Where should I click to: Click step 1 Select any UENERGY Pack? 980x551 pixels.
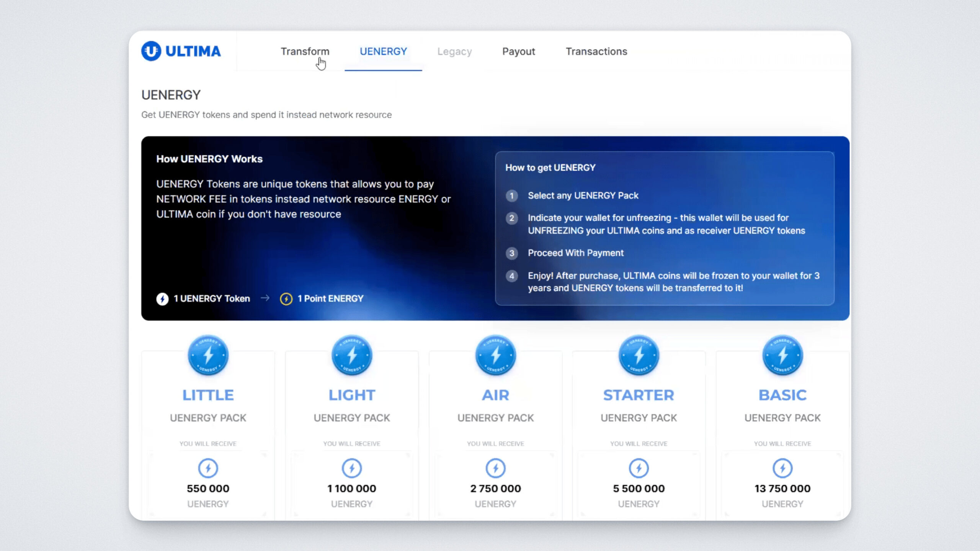coord(583,196)
